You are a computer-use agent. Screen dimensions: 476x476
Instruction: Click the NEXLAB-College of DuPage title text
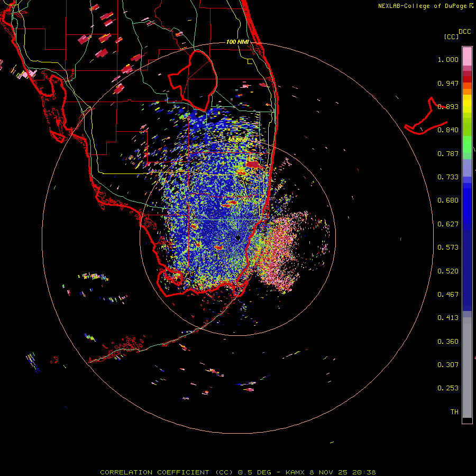tap(422, 6)
